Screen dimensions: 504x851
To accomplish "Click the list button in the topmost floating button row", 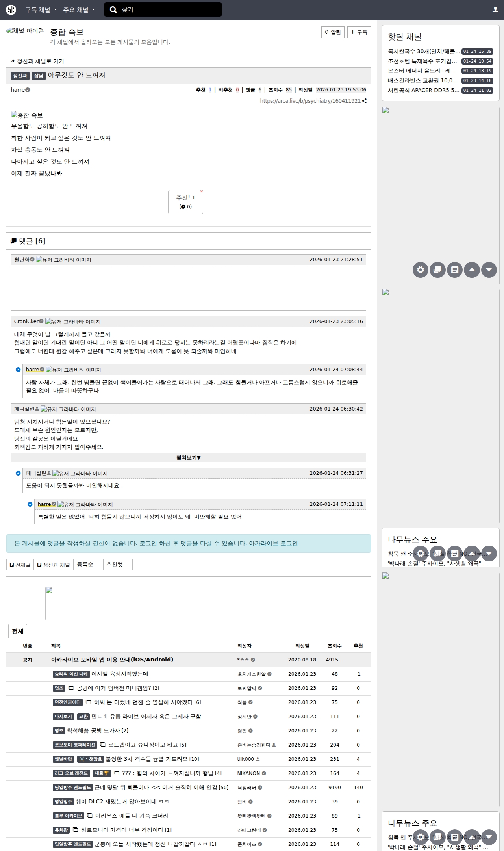I will click(455, 270).
